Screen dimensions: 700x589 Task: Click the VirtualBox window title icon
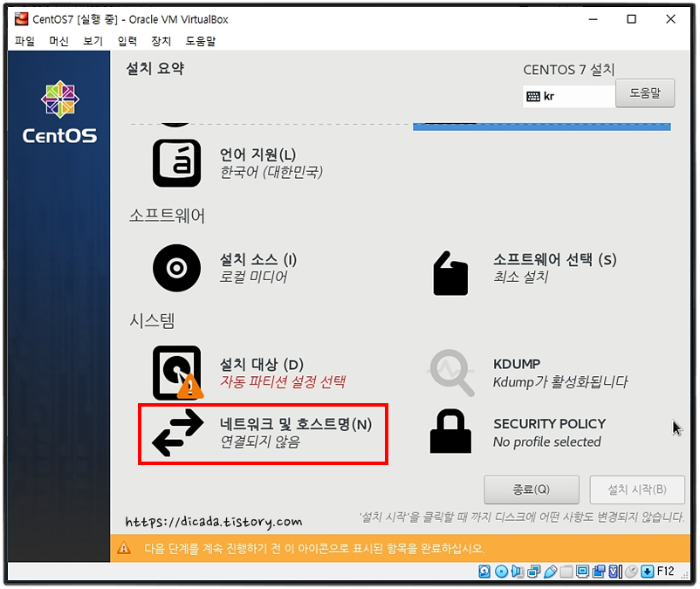click(21, 19)
